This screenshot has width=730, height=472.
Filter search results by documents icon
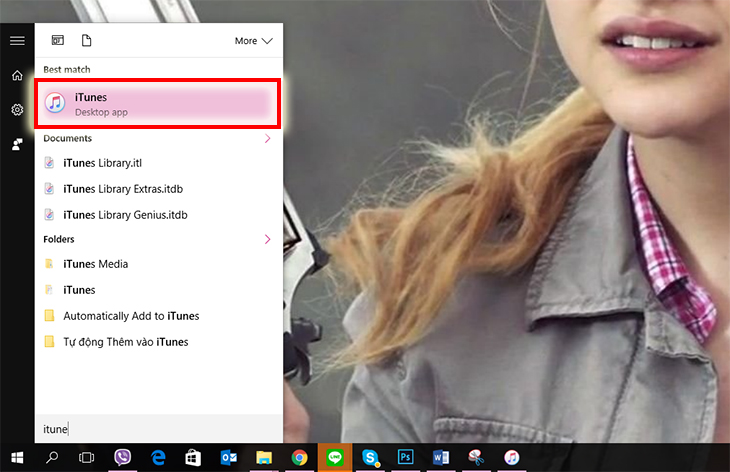(87, 40)
